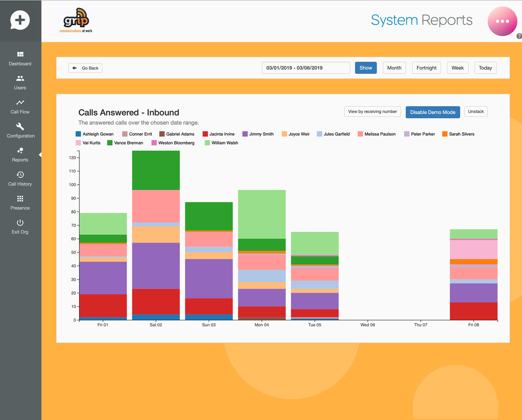
Task: Click the Exit Org power icon
Action: pyautogui.click(x=20, y=223)
